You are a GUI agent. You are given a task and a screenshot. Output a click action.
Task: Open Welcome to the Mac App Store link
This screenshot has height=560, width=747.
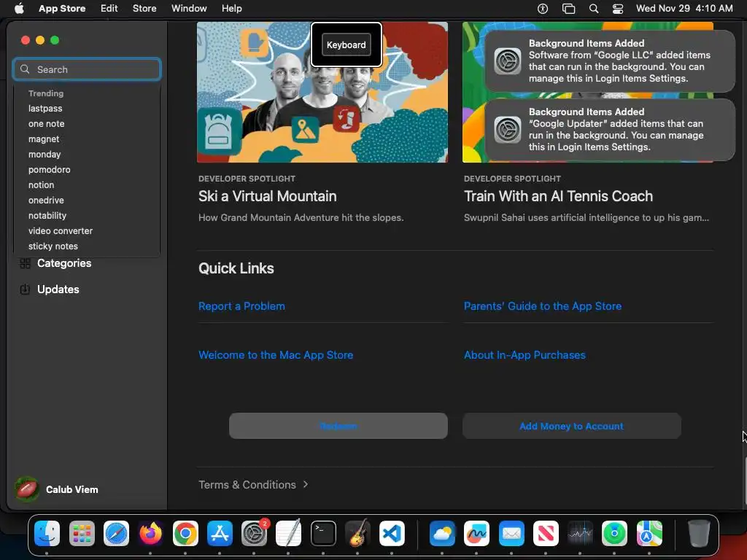(x=276, y=355)
